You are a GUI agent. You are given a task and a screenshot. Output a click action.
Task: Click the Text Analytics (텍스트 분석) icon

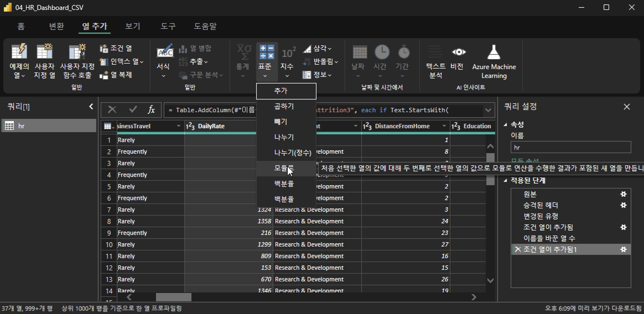tap(435, 52)
